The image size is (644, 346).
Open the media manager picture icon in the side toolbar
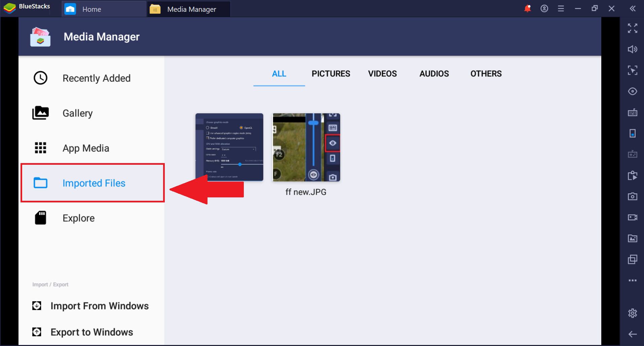633,238
